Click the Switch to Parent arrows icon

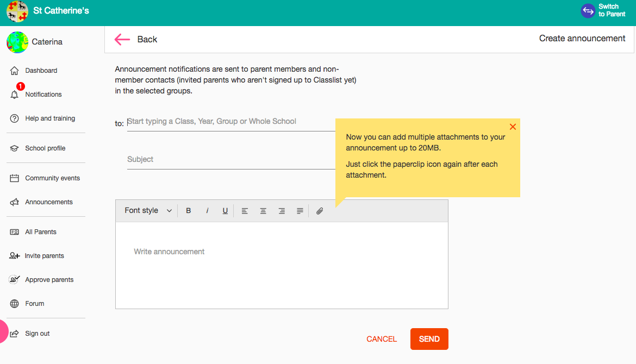click(x=588, y=11)
